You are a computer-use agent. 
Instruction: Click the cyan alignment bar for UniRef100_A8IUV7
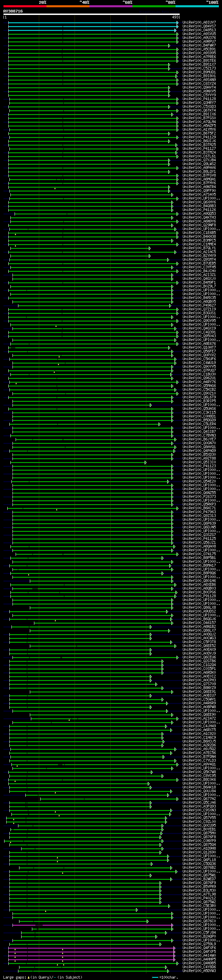click(93, 23)
